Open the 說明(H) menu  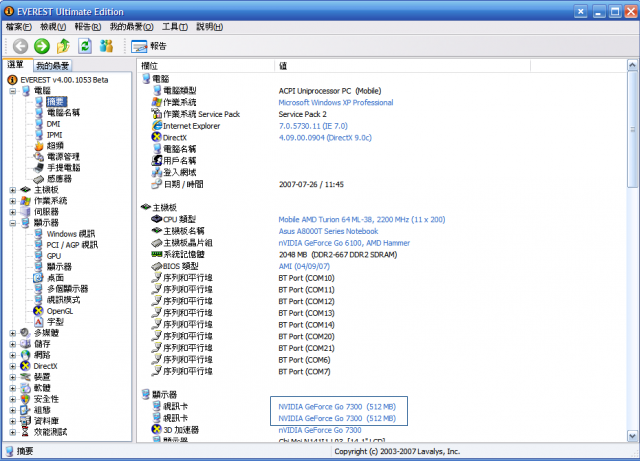(209, 27)
